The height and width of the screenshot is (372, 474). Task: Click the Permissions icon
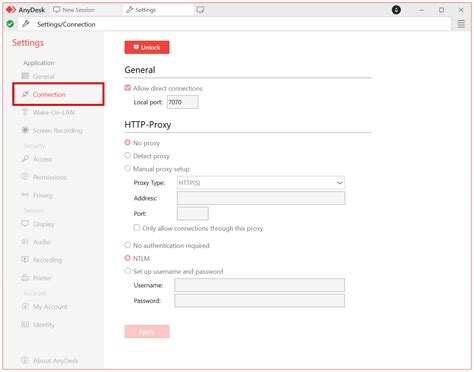pyautogui.click(x=25, y=176)
